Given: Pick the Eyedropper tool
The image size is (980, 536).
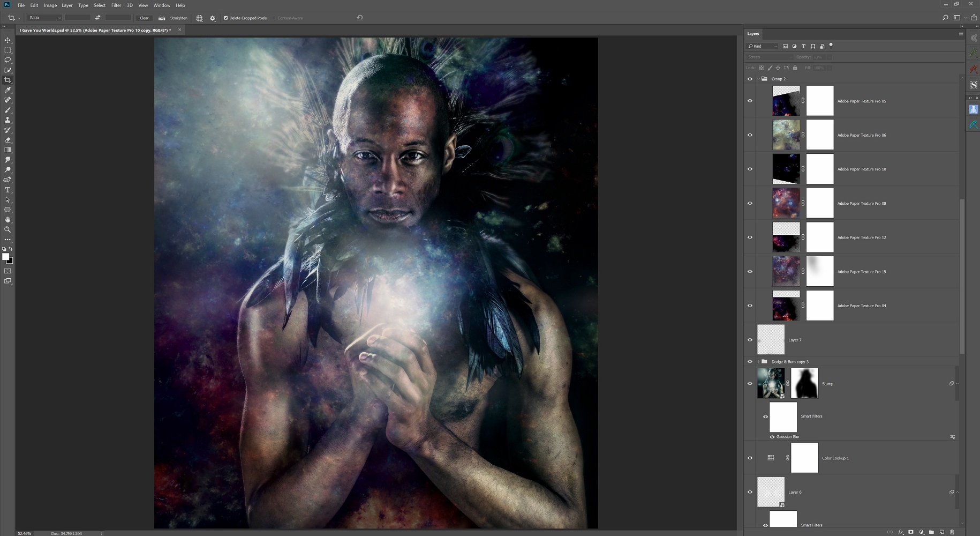Looking at the screenshot, I should pyautogui.click(x=7, y=90).
